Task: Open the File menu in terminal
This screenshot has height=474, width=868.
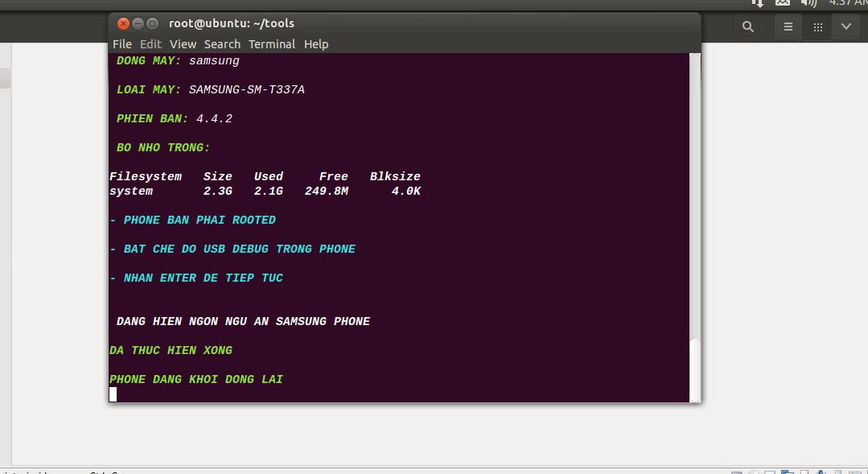Action: click(x=121, y=44)
